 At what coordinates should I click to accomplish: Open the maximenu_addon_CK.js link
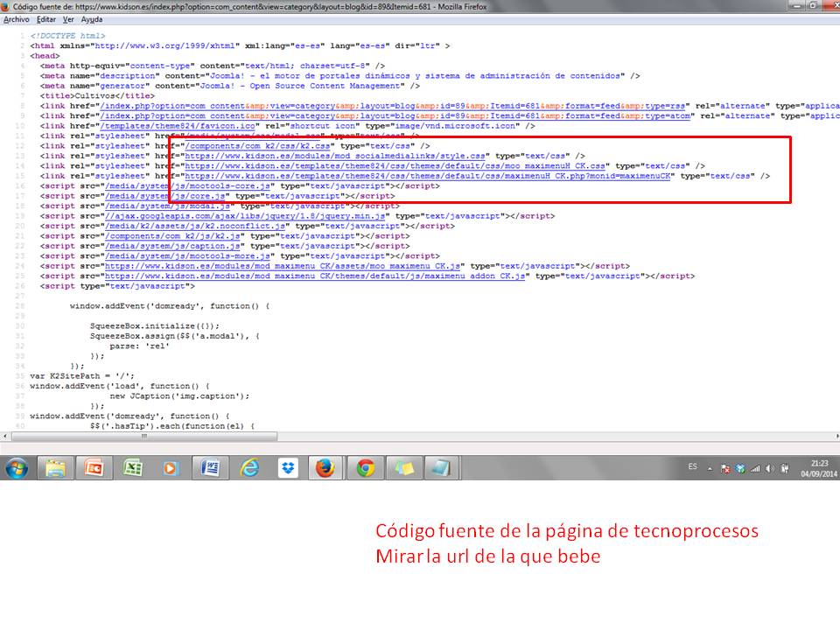pyautogui.click(x=315, y=276)
